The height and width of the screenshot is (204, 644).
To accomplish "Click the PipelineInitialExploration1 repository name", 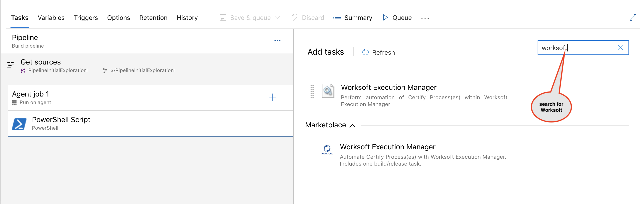I will pos(58,70).
